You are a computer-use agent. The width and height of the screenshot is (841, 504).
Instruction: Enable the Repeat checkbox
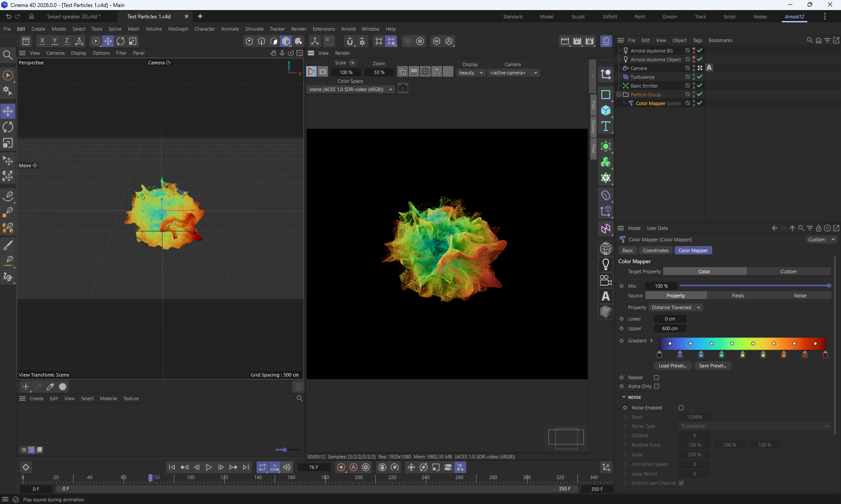[x=657, y=377]
